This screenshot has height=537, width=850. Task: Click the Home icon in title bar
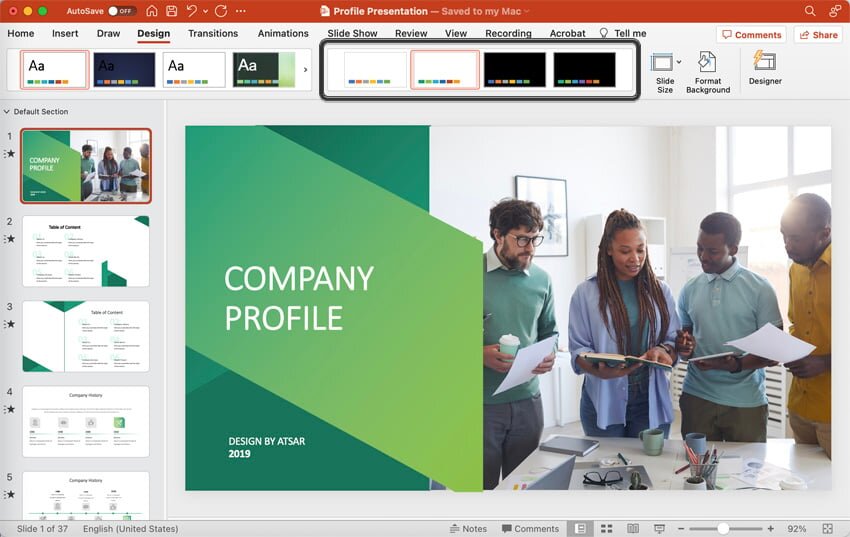point(152,11)
